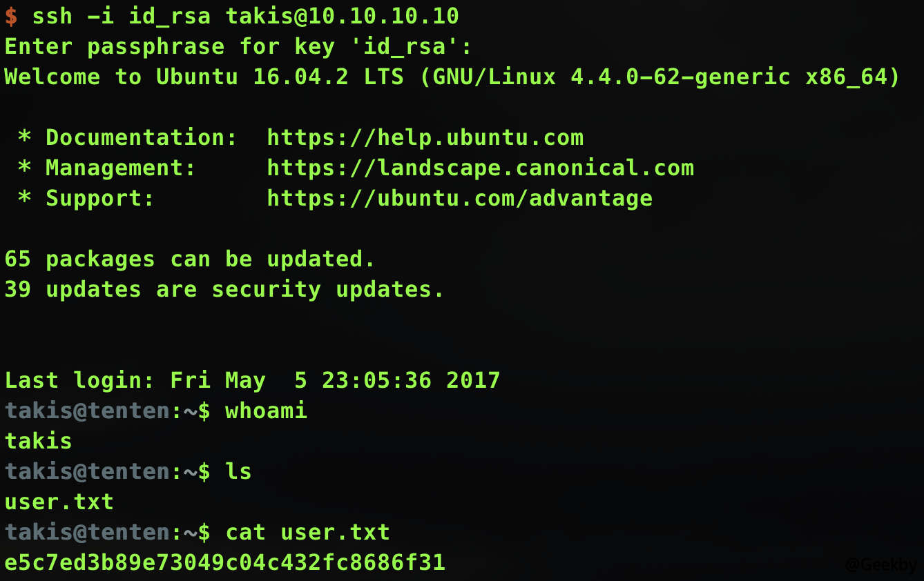
Task: Click the @Geekby watermark
Action: click(x=881, y=564)
